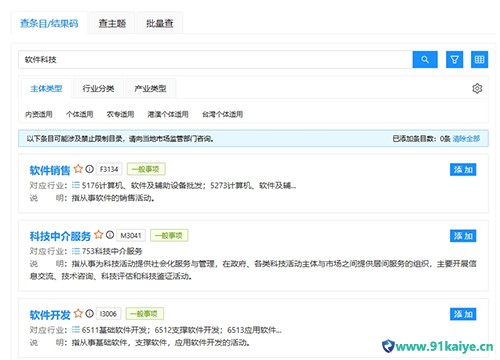
Task: Click search box containing 软件科技
Action: (215, 60)
